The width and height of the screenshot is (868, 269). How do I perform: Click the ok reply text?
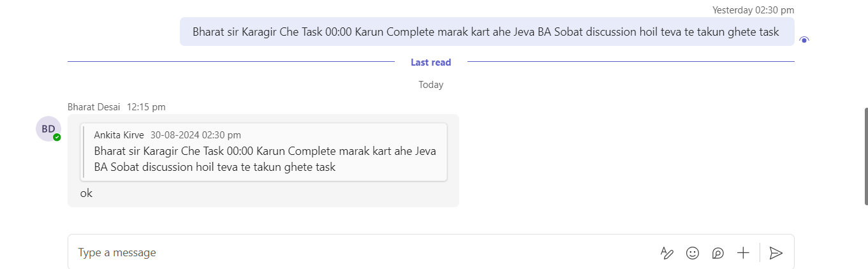tap(86, 193)
